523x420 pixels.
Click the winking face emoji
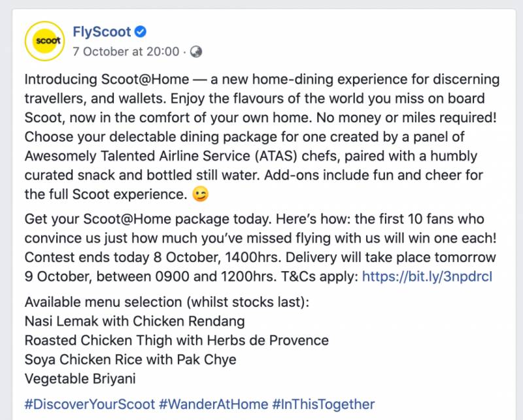point(201,195)
